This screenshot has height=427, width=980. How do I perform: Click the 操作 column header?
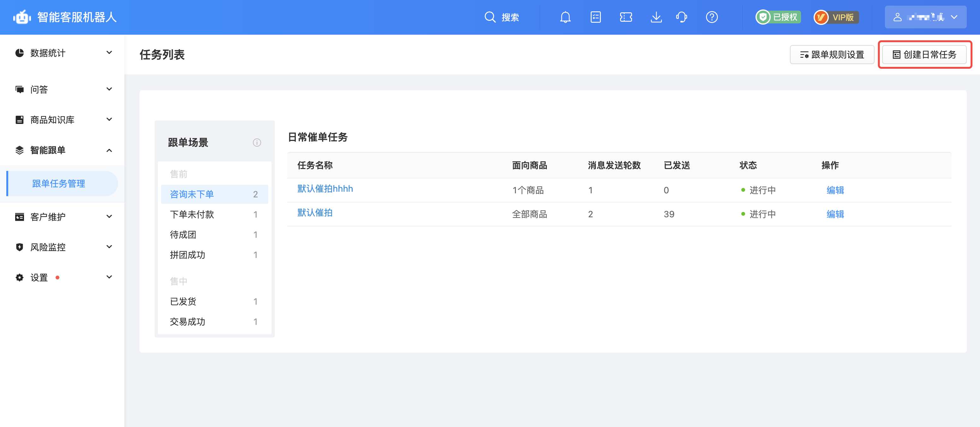pos(830,165)
